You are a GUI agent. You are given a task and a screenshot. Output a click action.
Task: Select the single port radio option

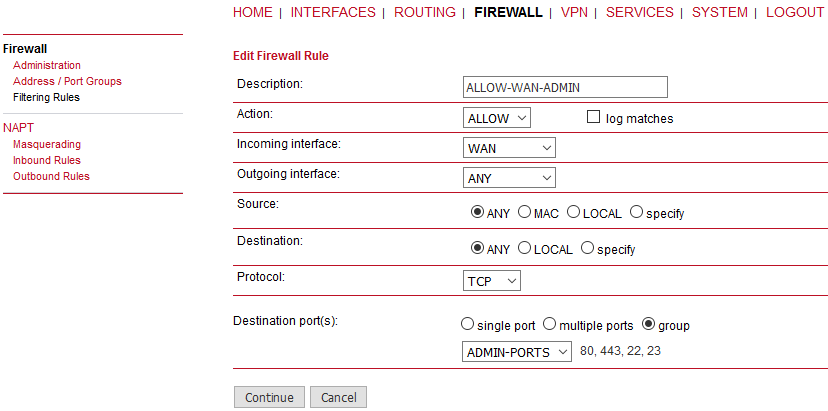click(467, 324)
